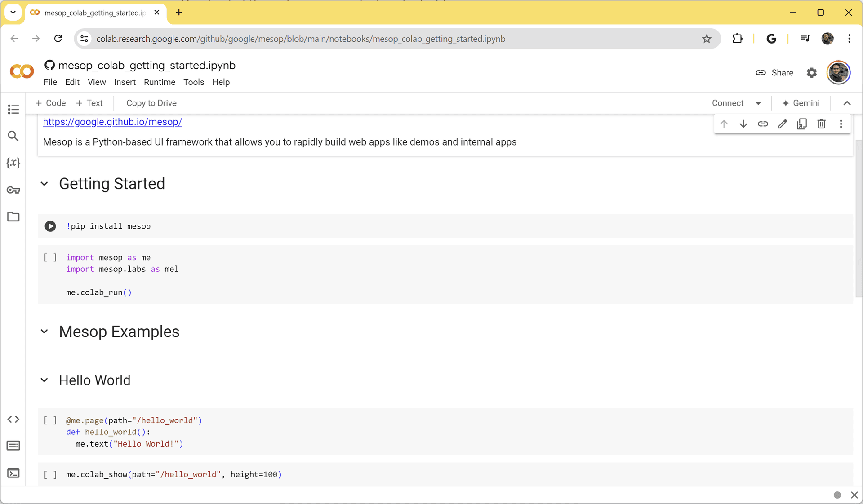Delete the cell with trash icon

point(821,124)
